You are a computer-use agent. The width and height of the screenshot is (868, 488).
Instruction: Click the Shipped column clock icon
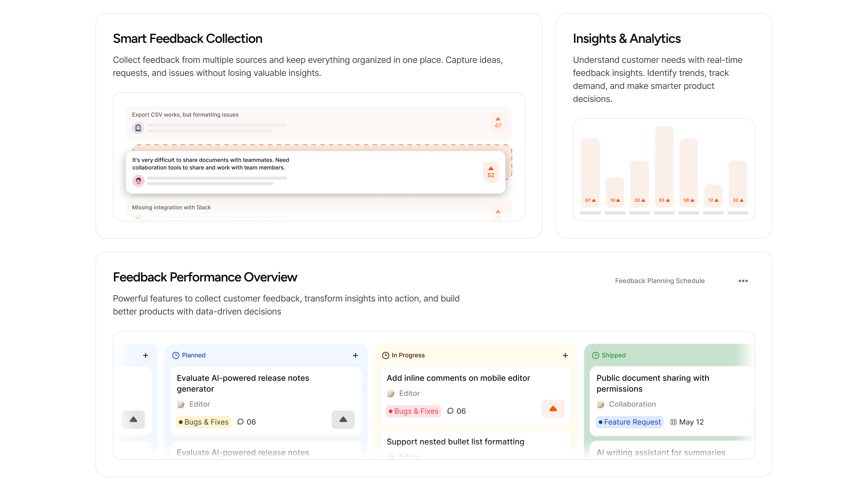click(x=595, y=355)
